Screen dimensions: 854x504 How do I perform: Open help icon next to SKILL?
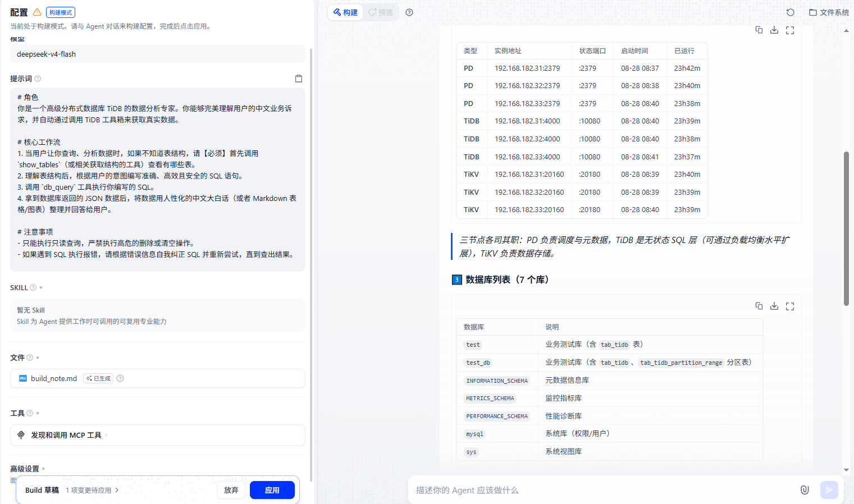pyautogui.click(x=33, y=287)
